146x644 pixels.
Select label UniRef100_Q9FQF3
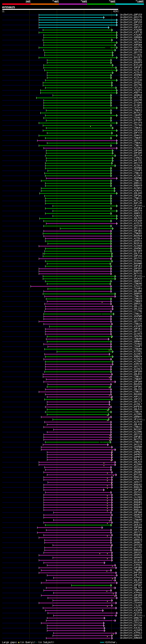click(x=131, y=67)
